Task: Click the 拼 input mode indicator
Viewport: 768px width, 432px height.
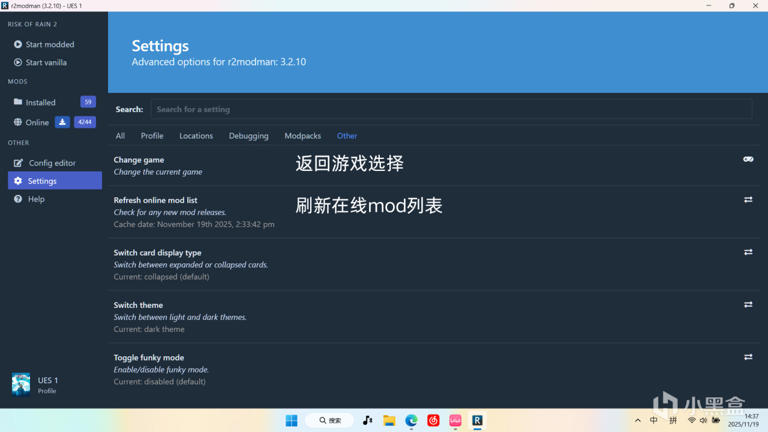Action: 673,420
